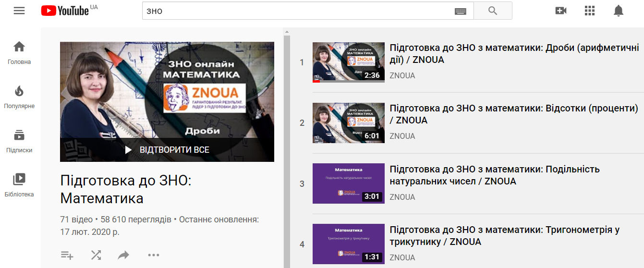The image size is (644, 268).
Task: Play all with ВІДТВОРИТИ ВСЕ
Action: 167,150
